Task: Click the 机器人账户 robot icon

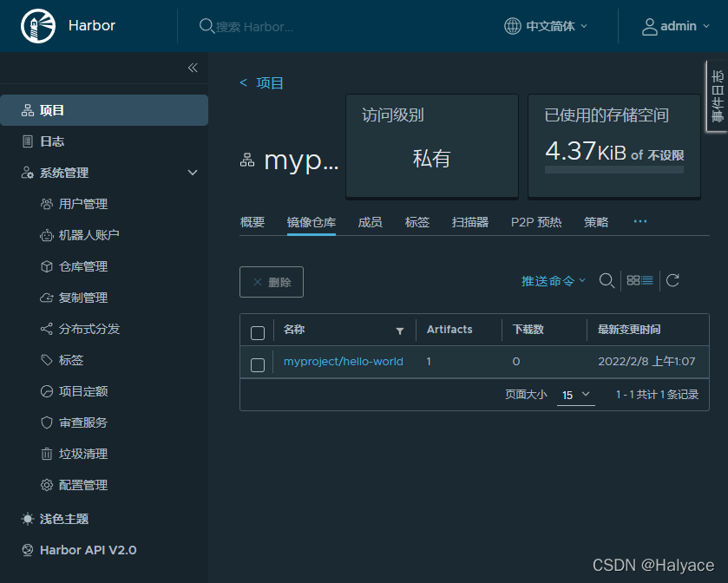Action: click(x=47, y=235)
